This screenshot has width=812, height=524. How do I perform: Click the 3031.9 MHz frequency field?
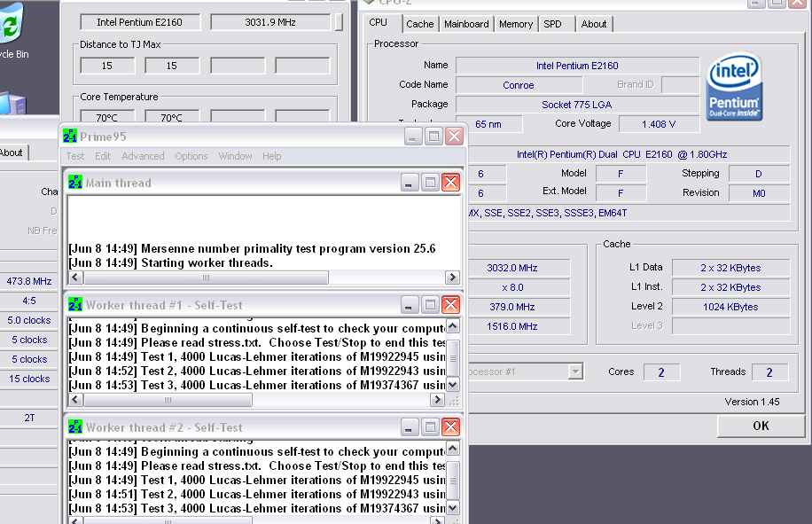pyautogui.click(x=270, y=22)
